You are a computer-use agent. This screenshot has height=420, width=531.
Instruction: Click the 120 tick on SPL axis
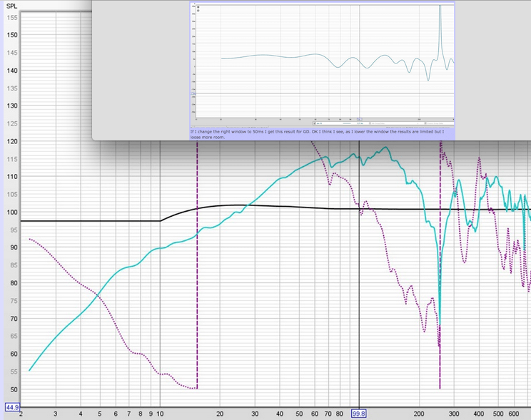click(x=12, y=141)
